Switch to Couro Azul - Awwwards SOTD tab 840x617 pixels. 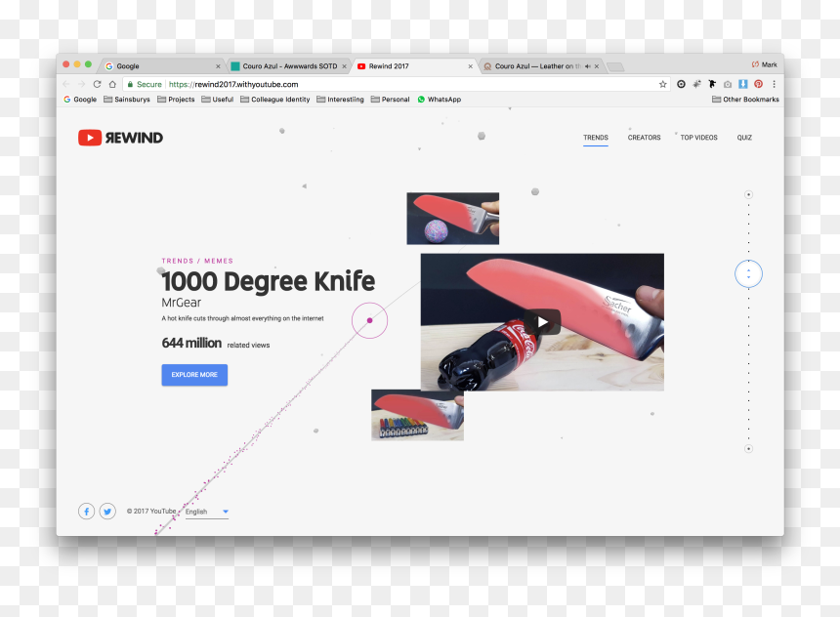[289, 65]
